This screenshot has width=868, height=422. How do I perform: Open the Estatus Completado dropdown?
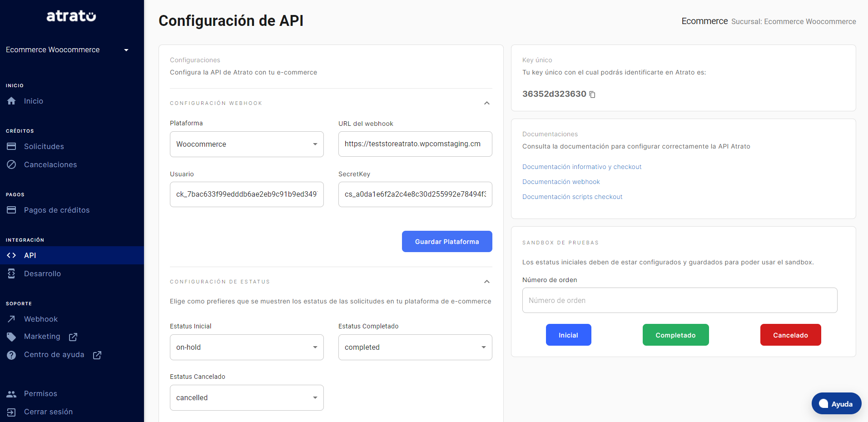pyautogui.click(x=415, y=347)
